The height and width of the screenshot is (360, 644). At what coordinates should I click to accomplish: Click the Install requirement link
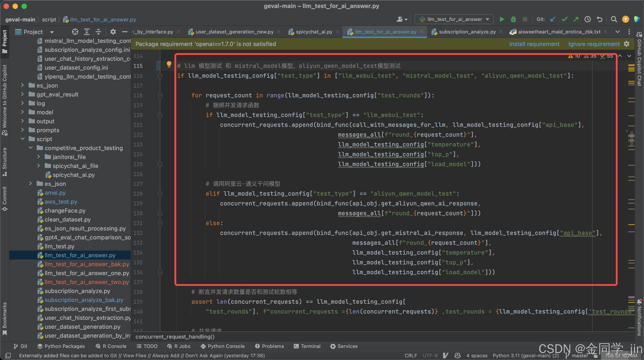[x=534, y=44]
